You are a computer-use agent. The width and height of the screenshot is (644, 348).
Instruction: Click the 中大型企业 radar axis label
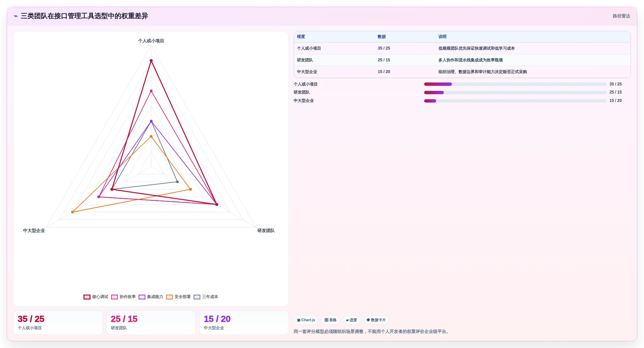(34, 231)
